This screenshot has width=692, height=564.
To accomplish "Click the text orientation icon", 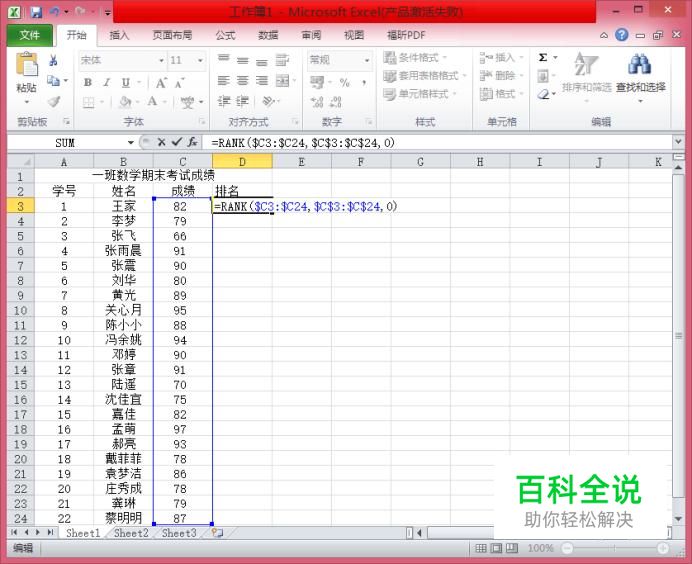I will click(268, 102).
